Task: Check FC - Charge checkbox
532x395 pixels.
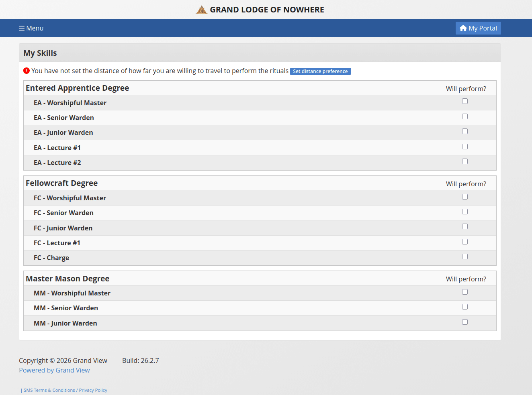Action: [465, 257]
